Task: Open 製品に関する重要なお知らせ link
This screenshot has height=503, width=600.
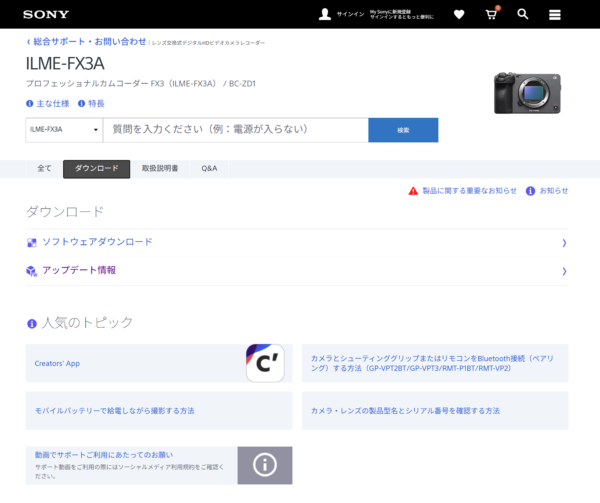Action: (x=469, y=190)
